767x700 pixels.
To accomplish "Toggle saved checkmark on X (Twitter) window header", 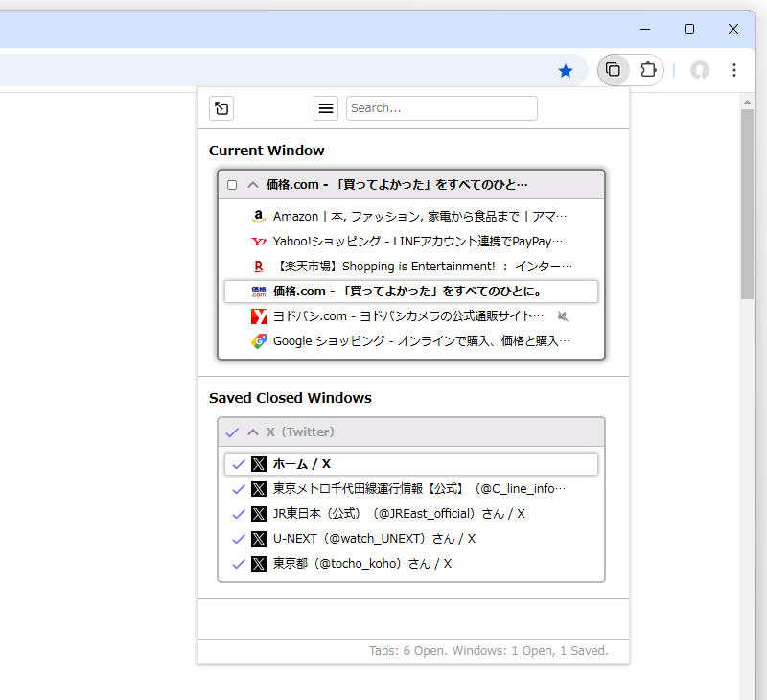I will (x=232, y=432).
